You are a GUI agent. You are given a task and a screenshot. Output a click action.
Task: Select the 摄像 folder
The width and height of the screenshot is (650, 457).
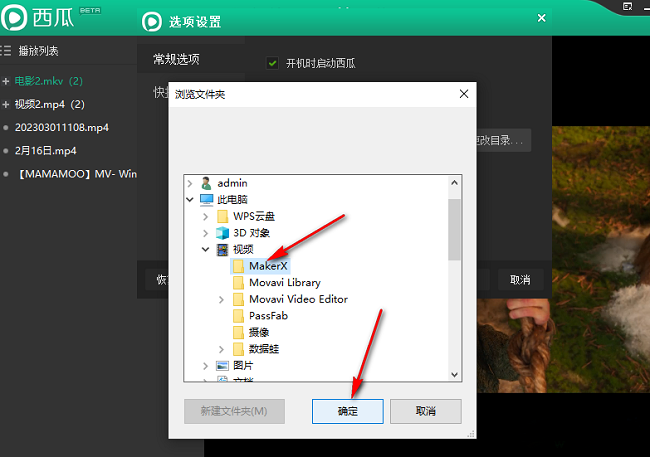tap(259, 332)
